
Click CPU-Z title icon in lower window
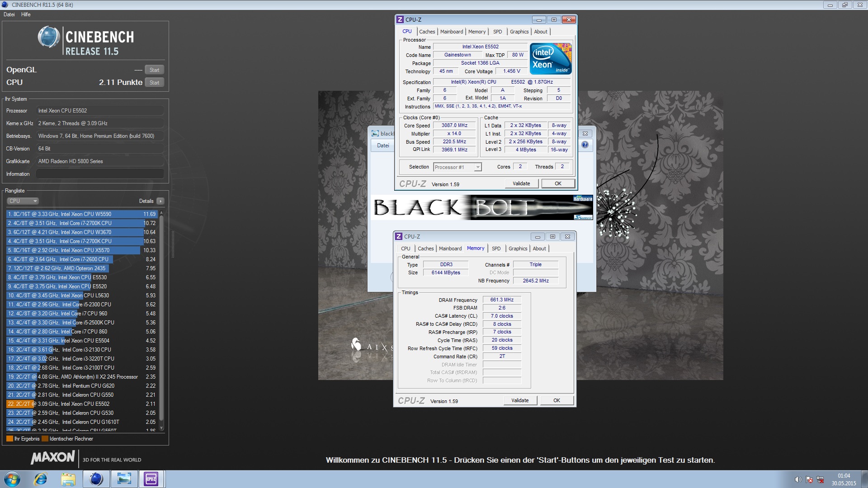click(x=399, y=236)
